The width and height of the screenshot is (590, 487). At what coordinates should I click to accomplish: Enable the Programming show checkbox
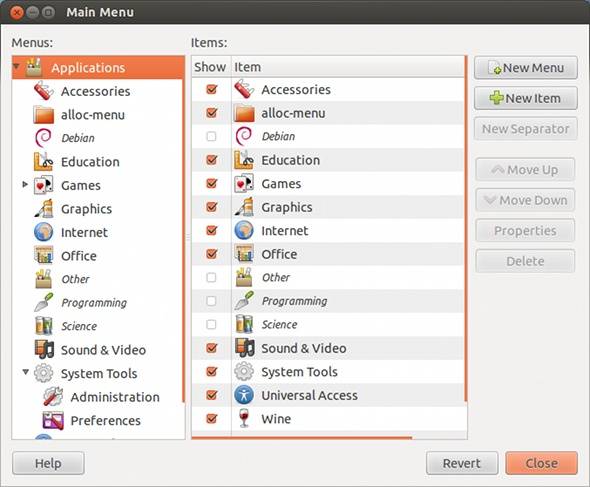click(x=211, y=301)
